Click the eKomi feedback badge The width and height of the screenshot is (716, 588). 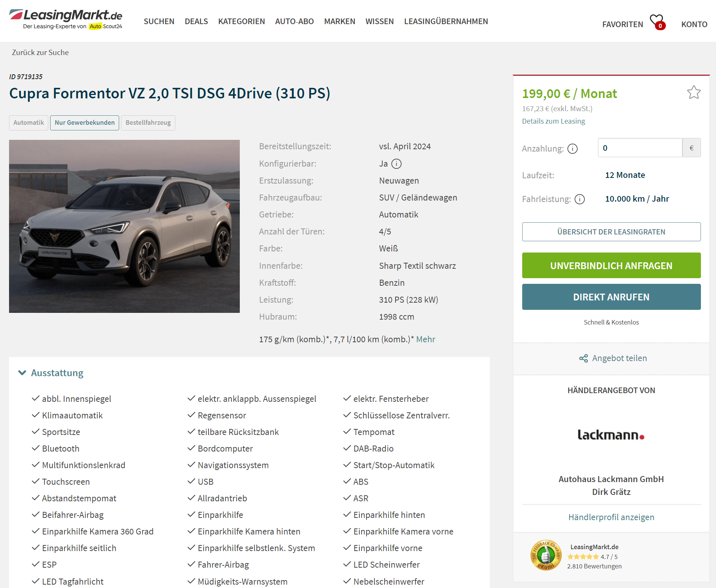[546, 555]
